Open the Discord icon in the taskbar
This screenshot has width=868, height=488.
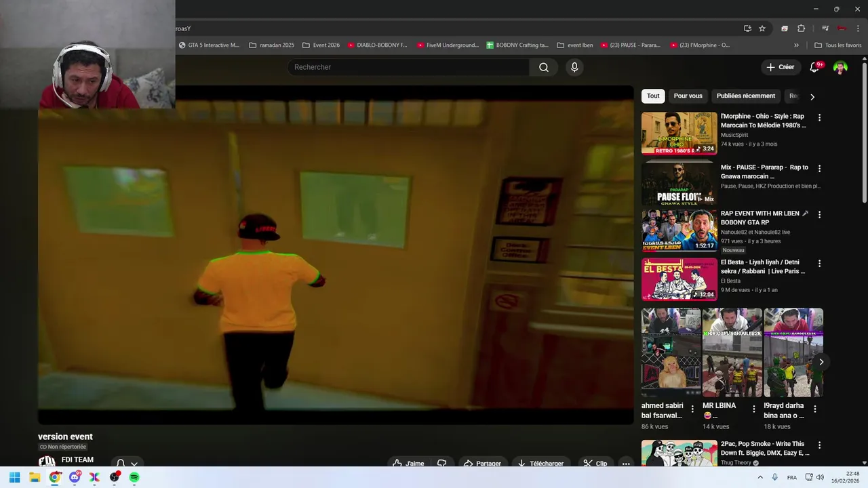[75, 477]
